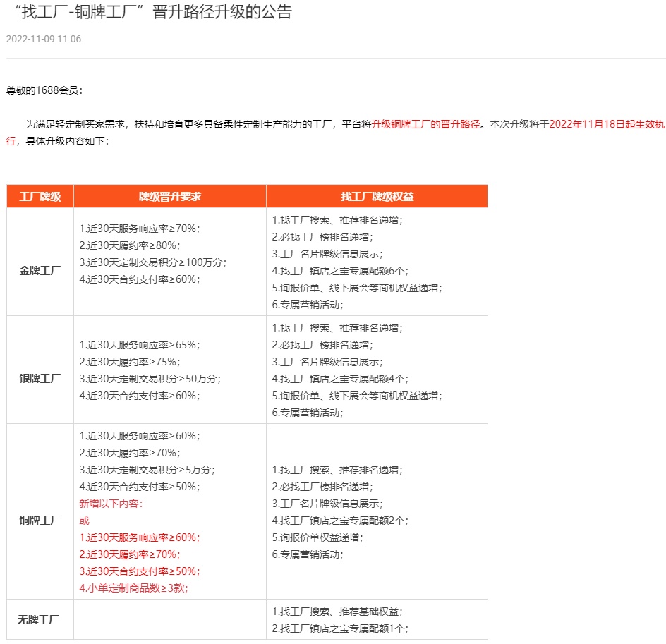Click table header 牌级晋升要求
The height and width of the screenshot is (644, 666).
(170, 197)
